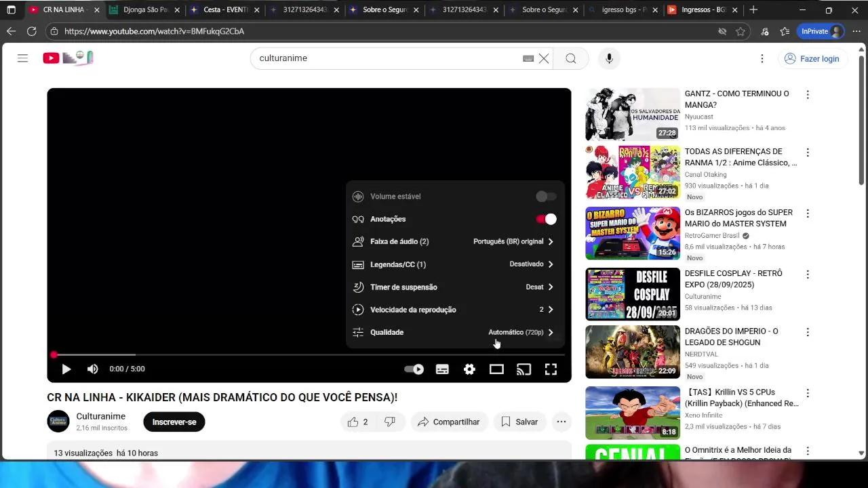Viewport: 868px width, 488px height.
Task: Open Qualidade submenu
Action: point(455,332)
